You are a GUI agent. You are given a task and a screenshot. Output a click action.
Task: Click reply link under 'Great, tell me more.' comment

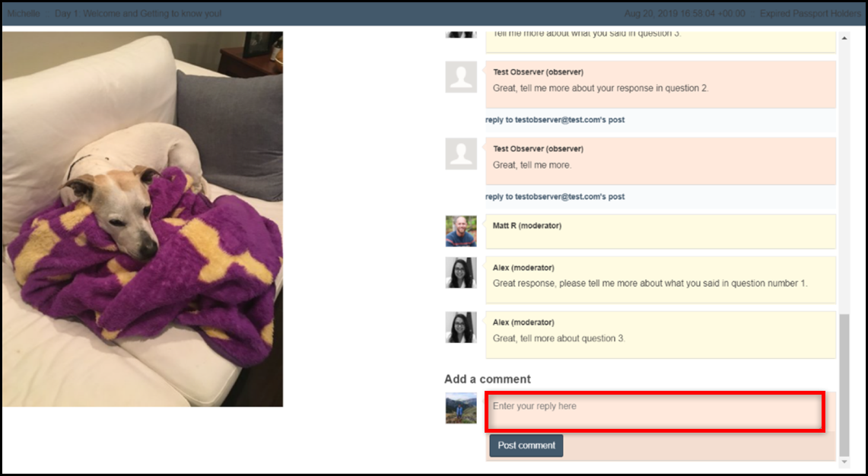pyautogui.click(x=555, y=196)
